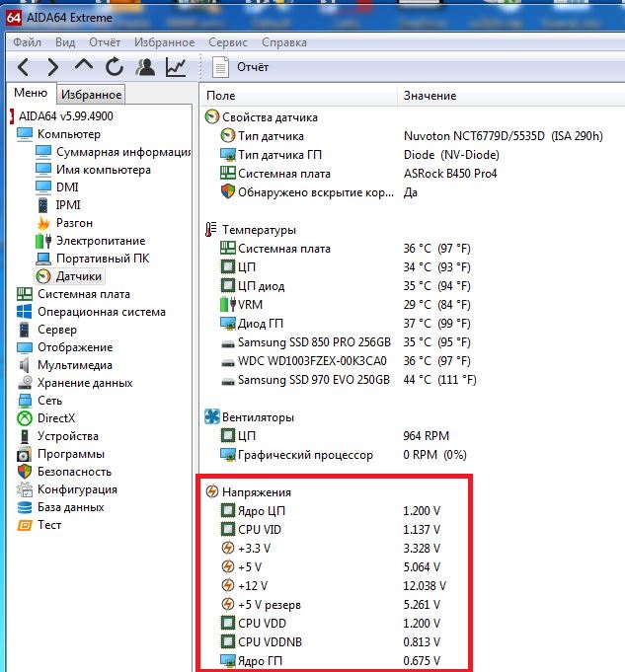Select WDC WD1003FZEX-00K3CA0 row

coord(346,361)
